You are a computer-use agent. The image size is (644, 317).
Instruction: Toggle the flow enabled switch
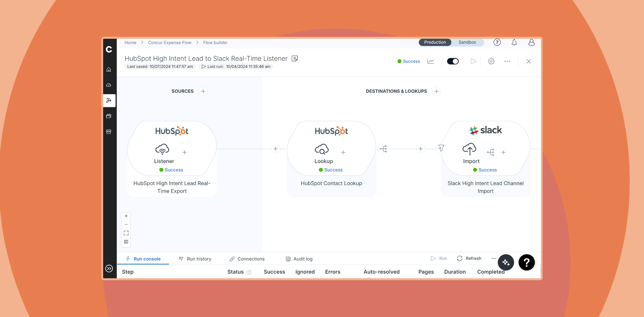click(x=453, y=61)
